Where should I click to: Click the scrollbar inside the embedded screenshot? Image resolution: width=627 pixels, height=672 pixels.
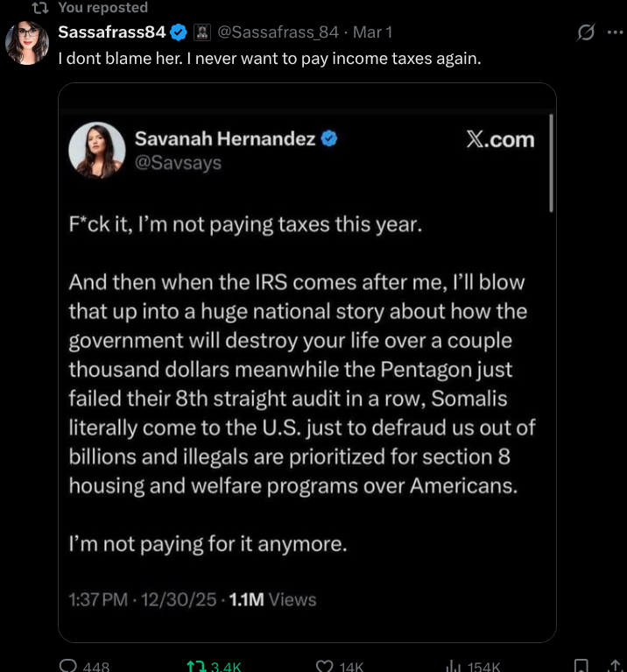[x=551, y=165]
